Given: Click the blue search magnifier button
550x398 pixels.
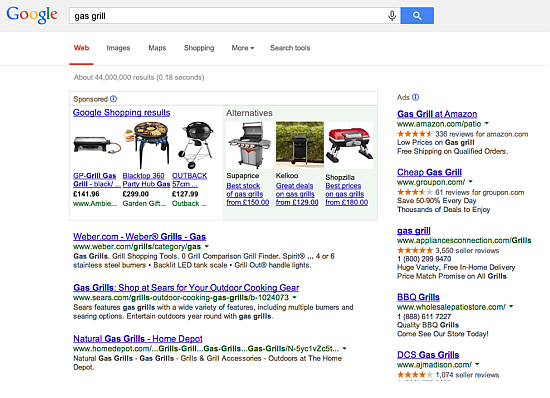Looking at the screenshot, I should coord(417,15).
